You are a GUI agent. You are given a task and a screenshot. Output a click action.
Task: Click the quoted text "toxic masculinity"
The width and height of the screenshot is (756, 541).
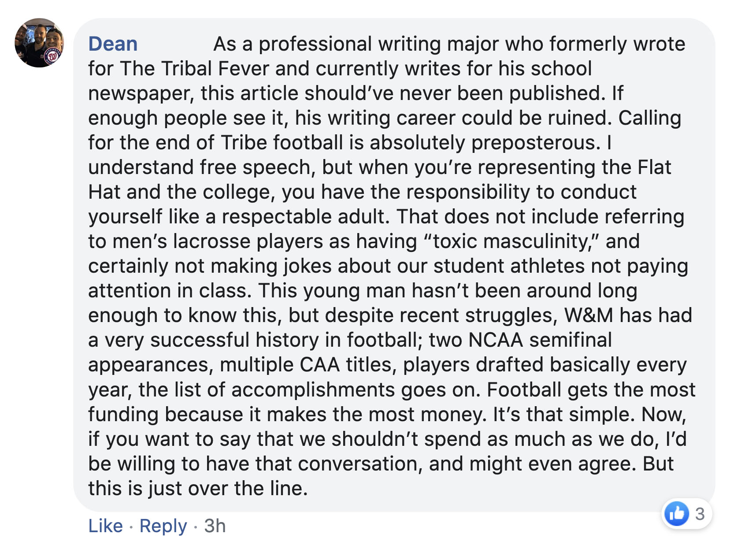511,241
